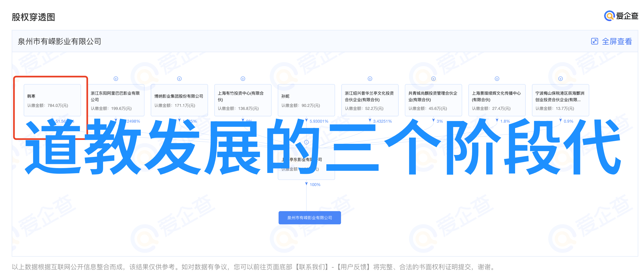Click the blue 泉州市有嵘影业有限公司 root node
644x279 pixels.
tap(310, 218)
